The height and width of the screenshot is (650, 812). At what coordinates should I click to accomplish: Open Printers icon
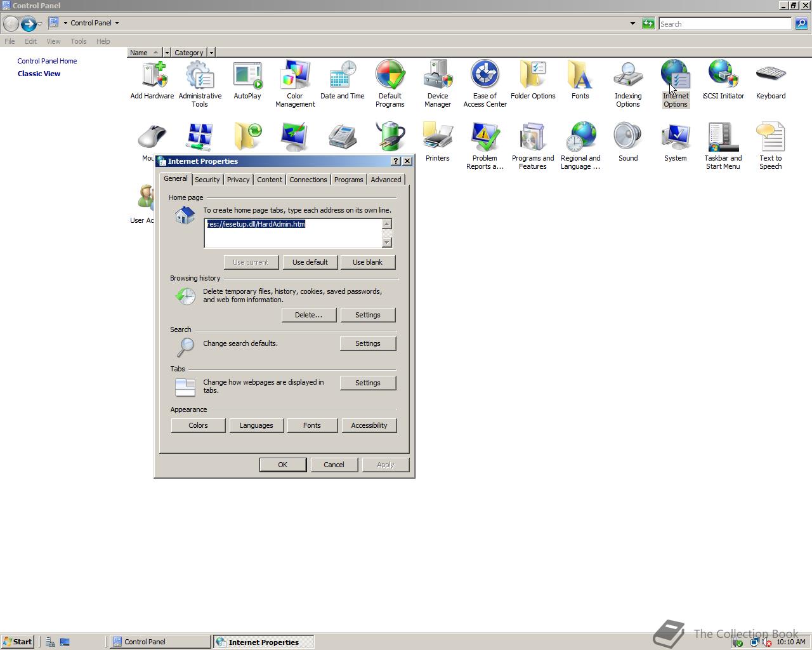tap(438, 142)
